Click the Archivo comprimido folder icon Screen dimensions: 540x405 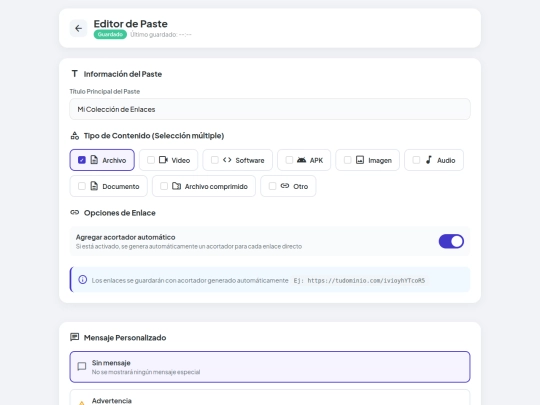pos(176,186)
